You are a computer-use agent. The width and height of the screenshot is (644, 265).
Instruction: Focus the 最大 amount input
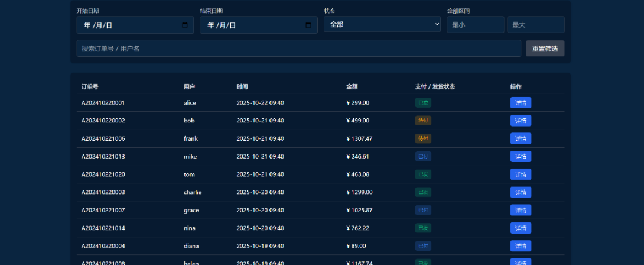tap(535, 25)
